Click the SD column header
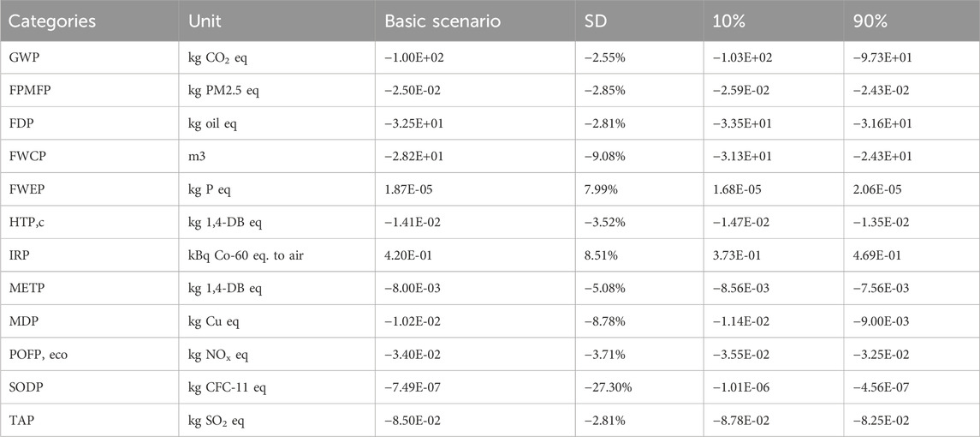980x437 pixels. 599,19
